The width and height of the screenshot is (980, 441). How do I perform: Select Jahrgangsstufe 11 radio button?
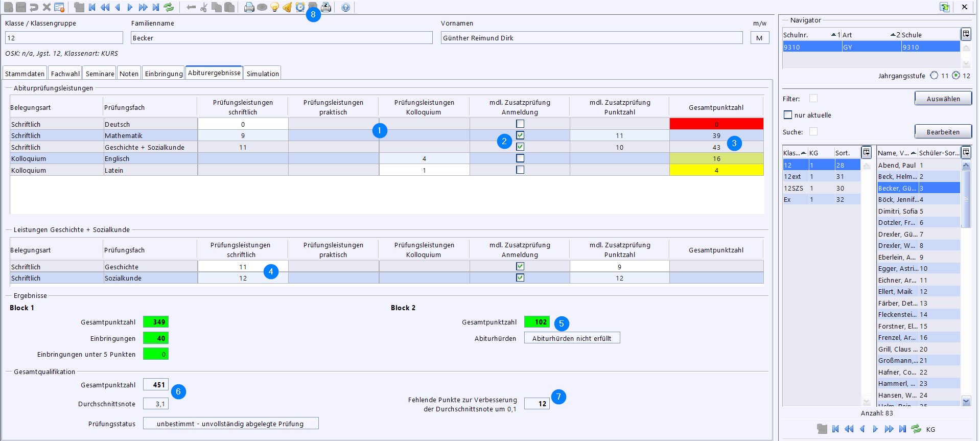(x=934, y=75)
